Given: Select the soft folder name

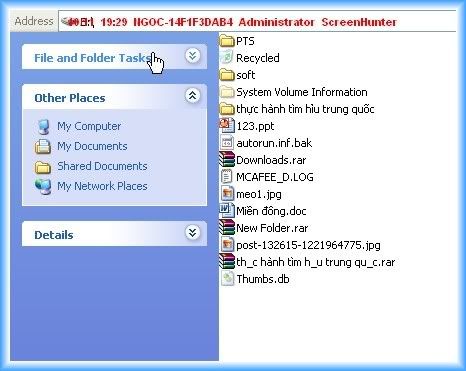Looking at the screenshot, I should coord(246,75).
